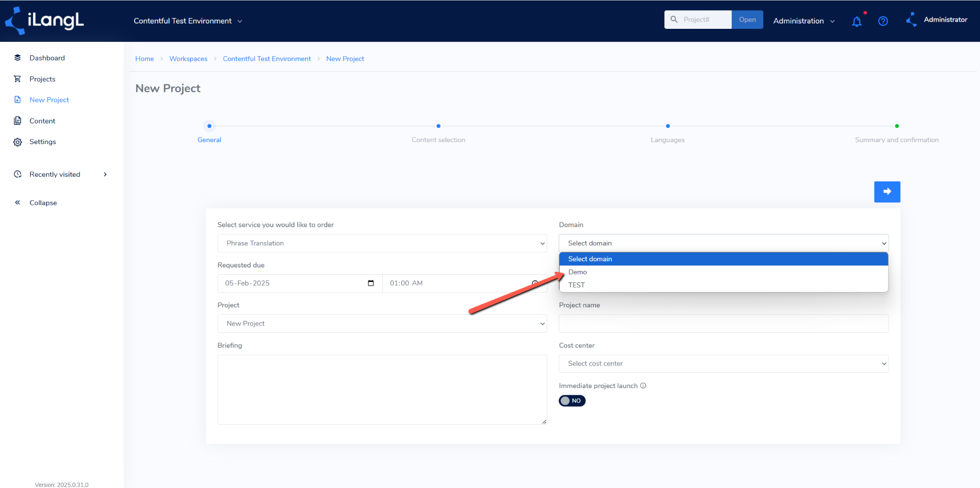The width and height of the screenshot is (980, 488).
Task: Open Content in sidebar
Action: click(42, 121)
